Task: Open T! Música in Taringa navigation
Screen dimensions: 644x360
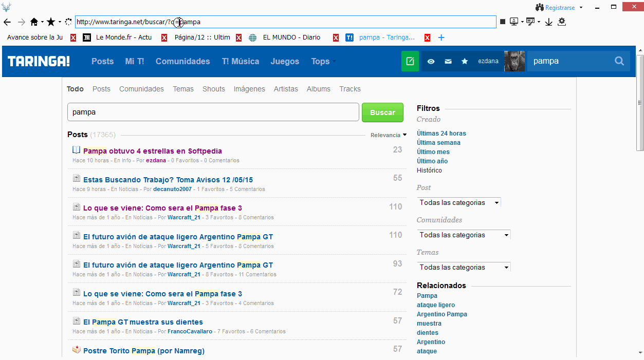Action: 241,61
